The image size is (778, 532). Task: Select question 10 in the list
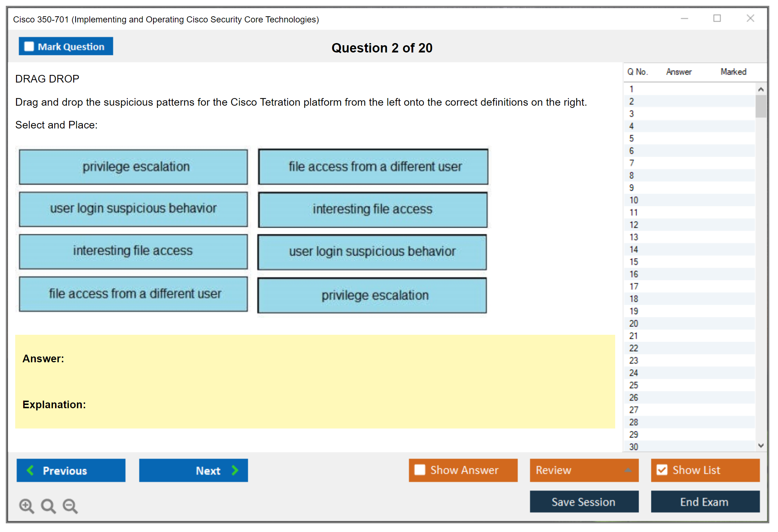coord(634,200)
